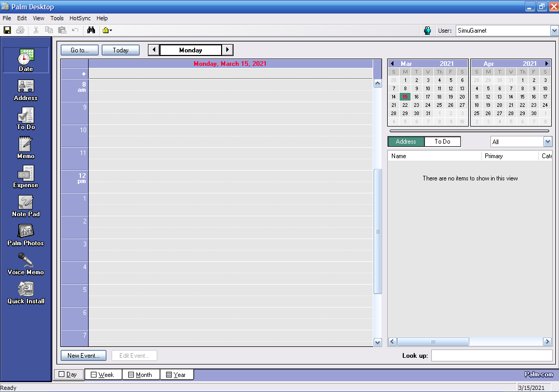Click the Today button
559x392 pixels.
(x=120, y=50)
